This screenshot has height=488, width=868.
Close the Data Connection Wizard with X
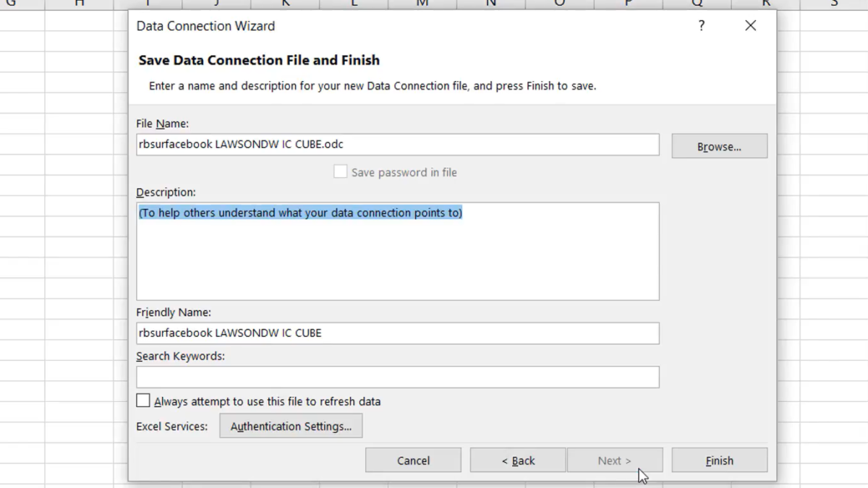coord(750,25)
